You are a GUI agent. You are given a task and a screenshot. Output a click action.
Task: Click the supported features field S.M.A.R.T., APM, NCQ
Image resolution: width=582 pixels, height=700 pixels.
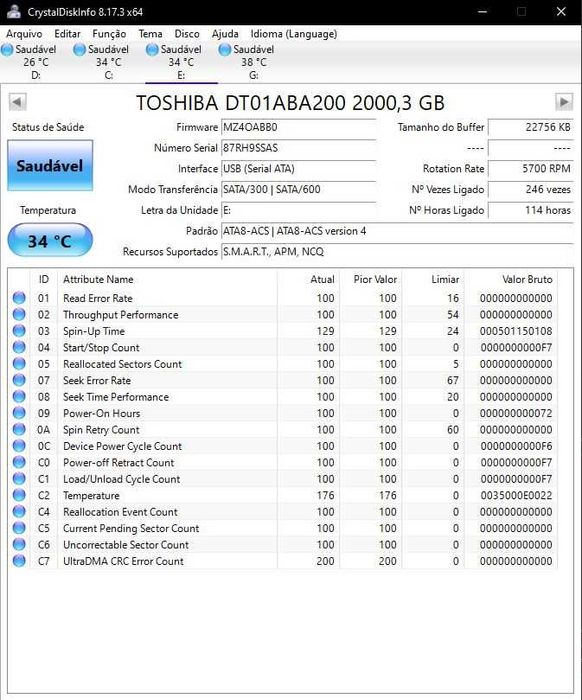(x=397, y=252)
